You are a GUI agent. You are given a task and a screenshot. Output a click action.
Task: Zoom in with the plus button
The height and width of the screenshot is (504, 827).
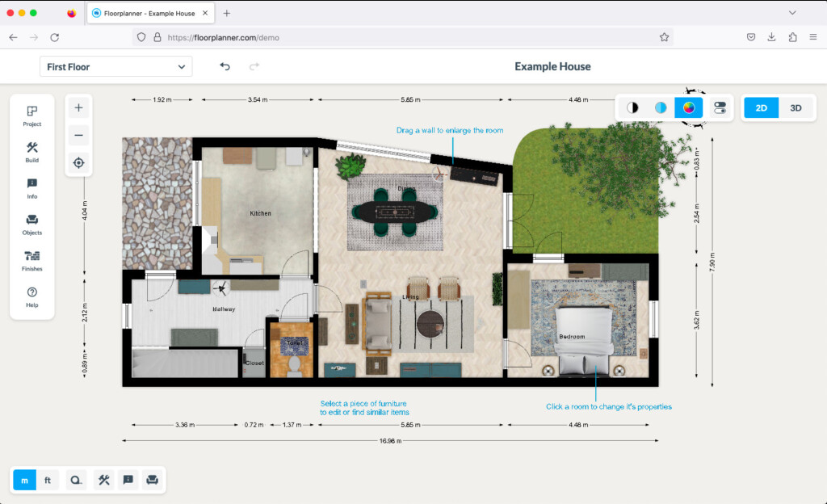tap(78, 108)
